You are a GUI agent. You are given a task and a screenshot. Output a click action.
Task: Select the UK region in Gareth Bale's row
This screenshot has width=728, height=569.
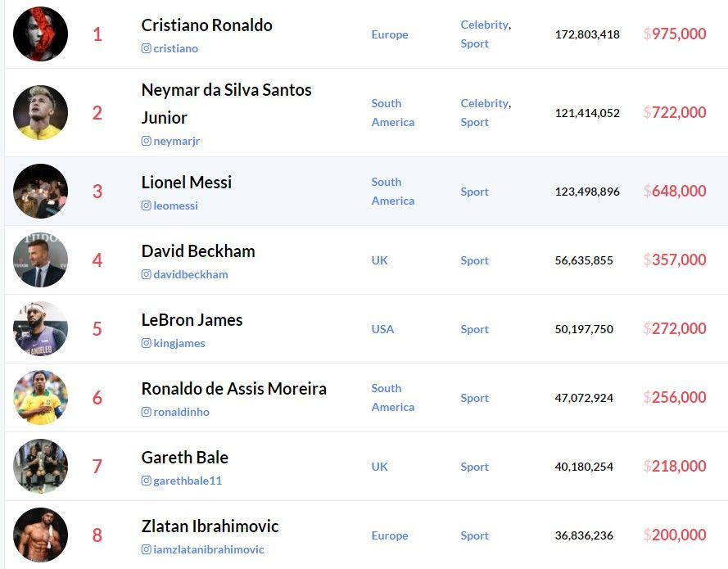tap(380, 467)
